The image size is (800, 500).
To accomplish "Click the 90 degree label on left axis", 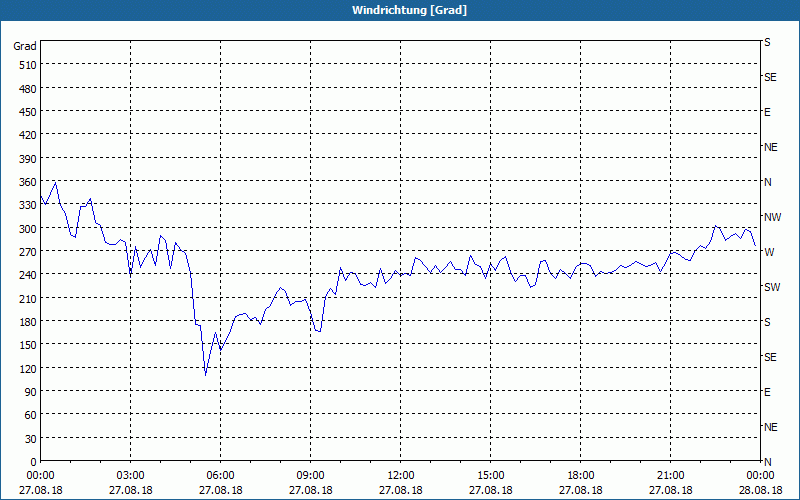I will coord(31,392).
